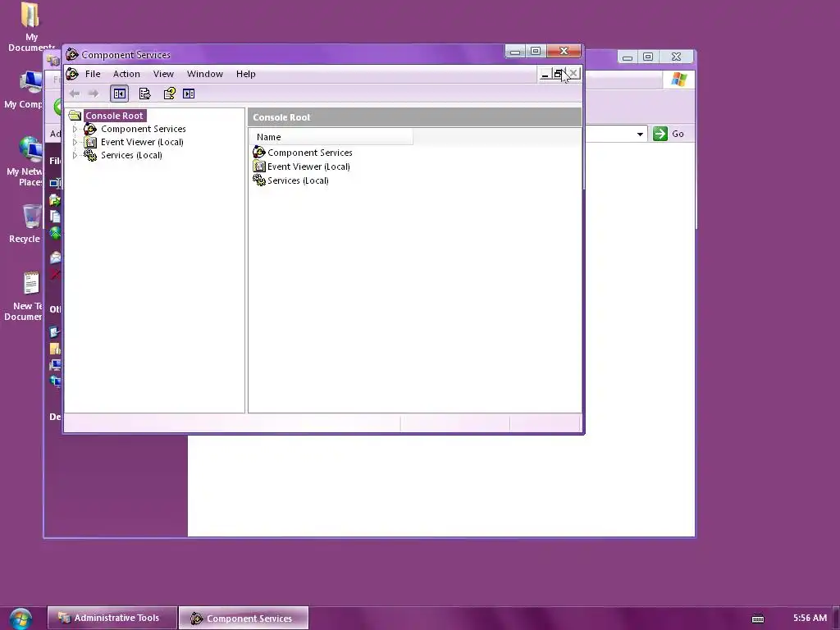This screenshot has width=840, height=630.
Task: Click the Back arrow in the Component Services toolbar
Action: pyautogui.click(x=75, y=94)
